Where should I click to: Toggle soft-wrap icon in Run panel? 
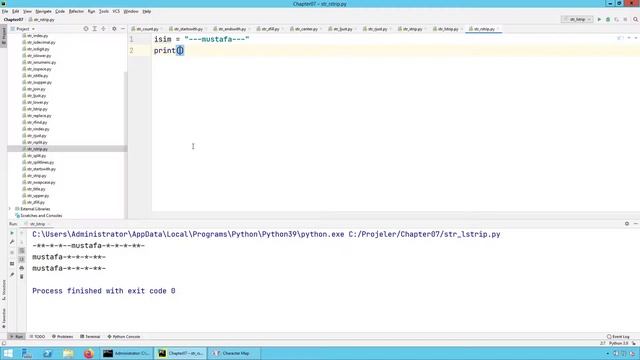pos(22,251)
